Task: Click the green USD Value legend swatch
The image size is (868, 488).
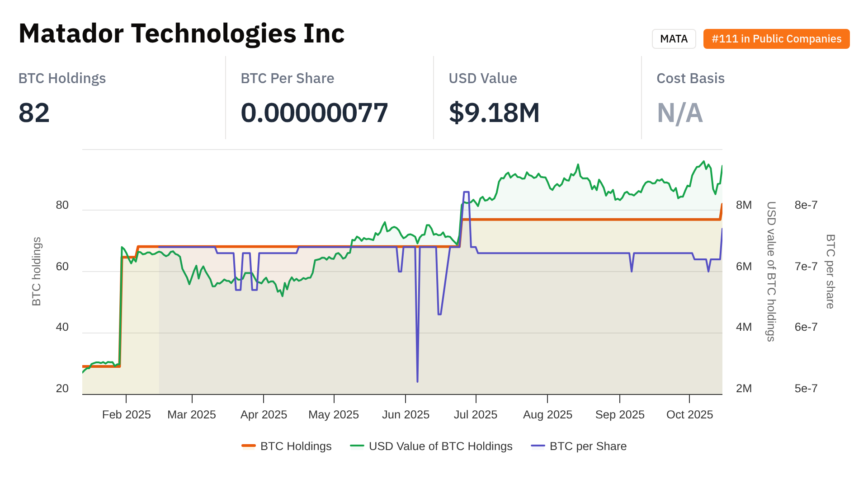Action: point(357,446)
